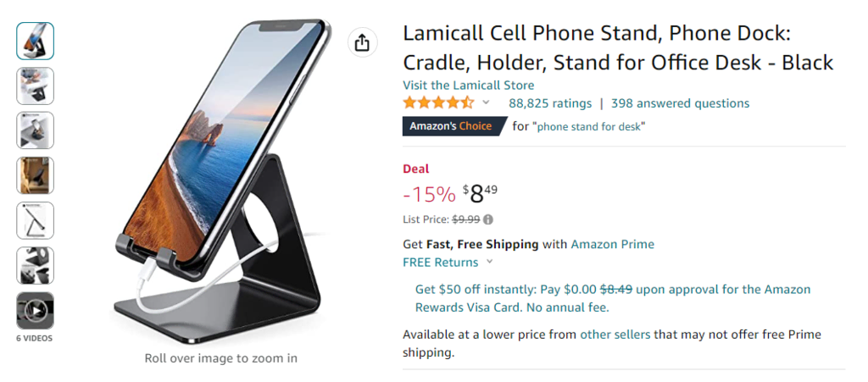The height and width of the screenshot is (382, 868).
Task: Visit the Lamicall Store link
Action: coord(468,85)
